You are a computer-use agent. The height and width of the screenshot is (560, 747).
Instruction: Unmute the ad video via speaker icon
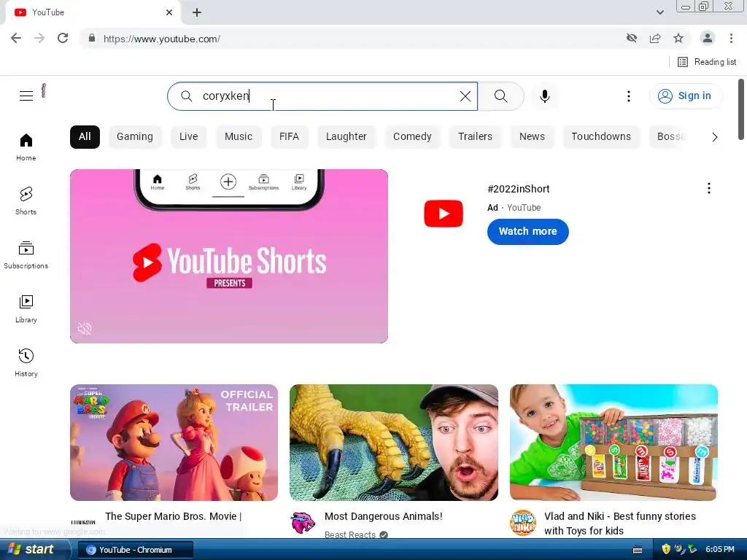tap(85, 329)
